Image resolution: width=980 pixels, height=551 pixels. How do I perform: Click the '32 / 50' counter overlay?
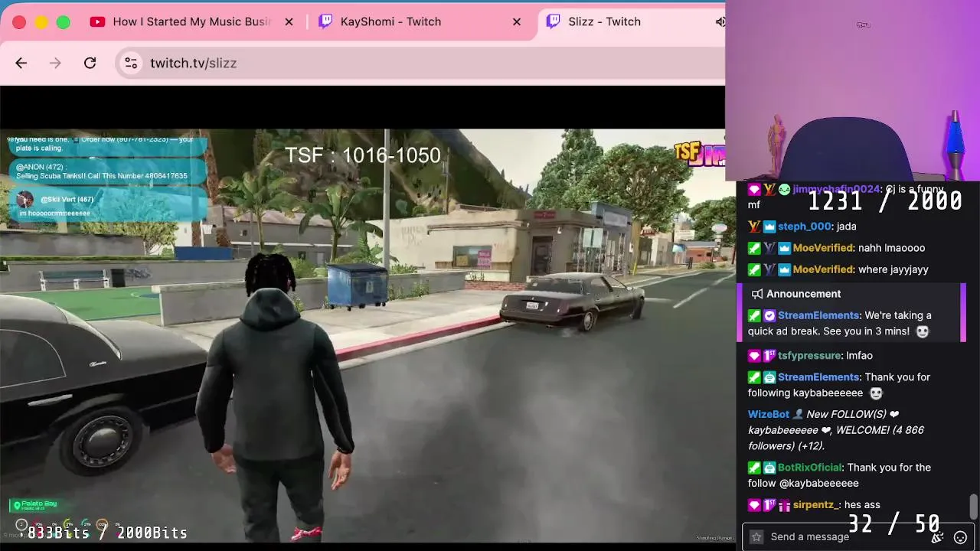(893, 524)
